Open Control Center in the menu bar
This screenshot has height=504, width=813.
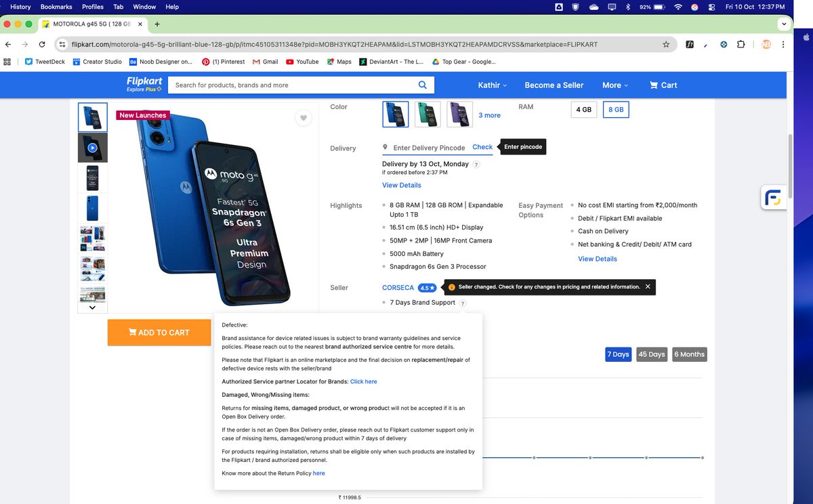click(711, 7)
